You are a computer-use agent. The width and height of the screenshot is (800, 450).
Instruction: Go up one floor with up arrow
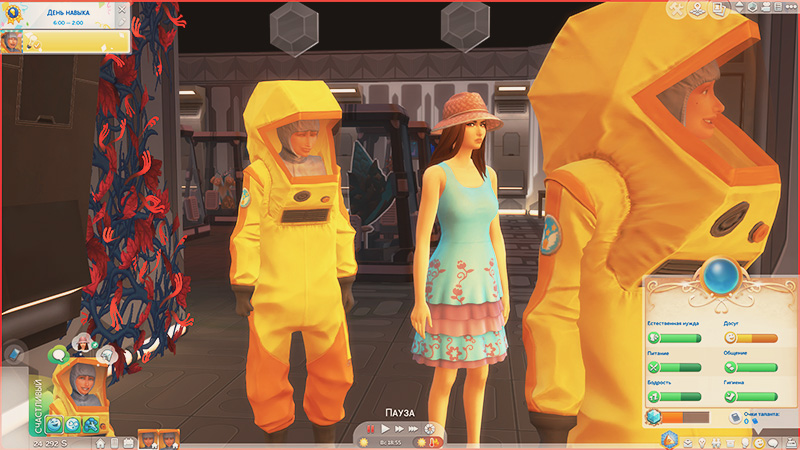coord(739,5)
